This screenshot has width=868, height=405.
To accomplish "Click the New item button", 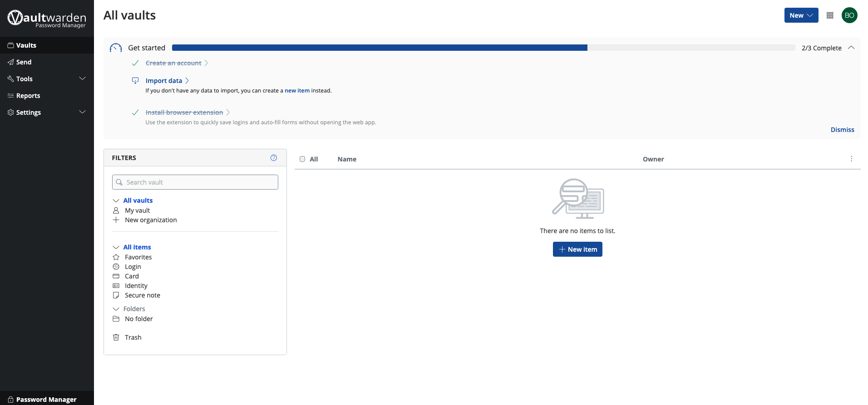I will pos(577,249).
